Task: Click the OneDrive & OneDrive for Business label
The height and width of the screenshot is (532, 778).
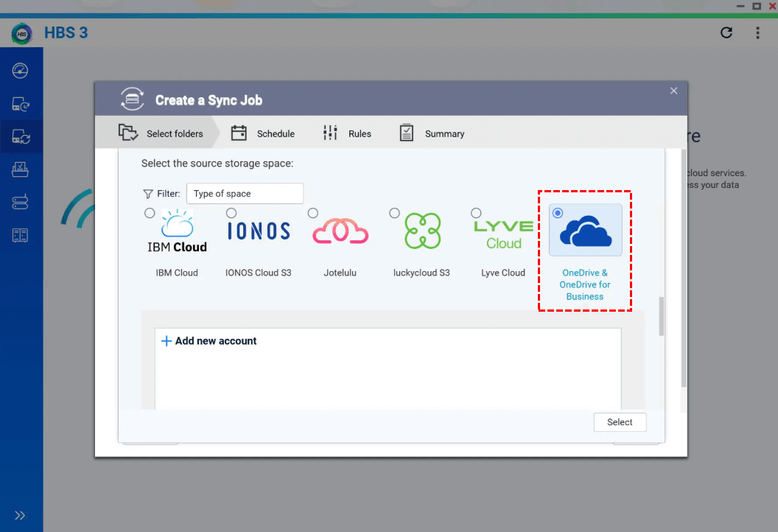Action: click(x=584, y=285)
